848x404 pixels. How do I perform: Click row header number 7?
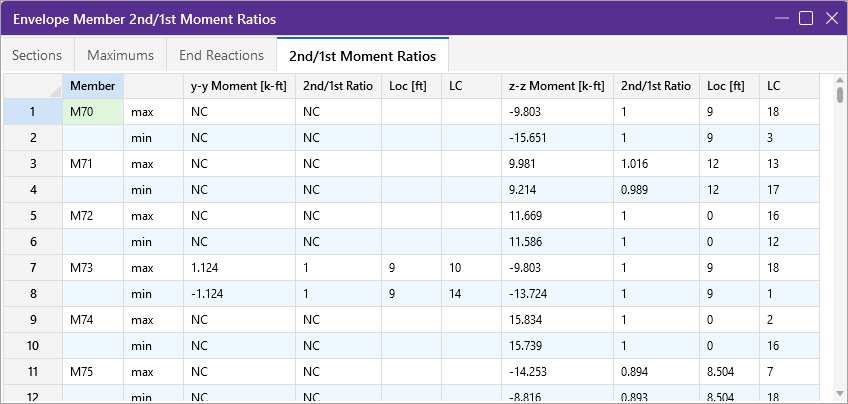[32, 268]
